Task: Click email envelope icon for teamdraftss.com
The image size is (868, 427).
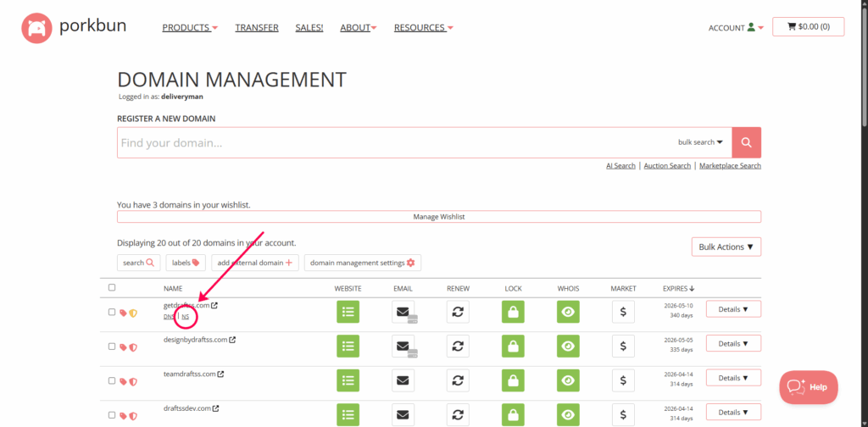Action: pos(403,380)
